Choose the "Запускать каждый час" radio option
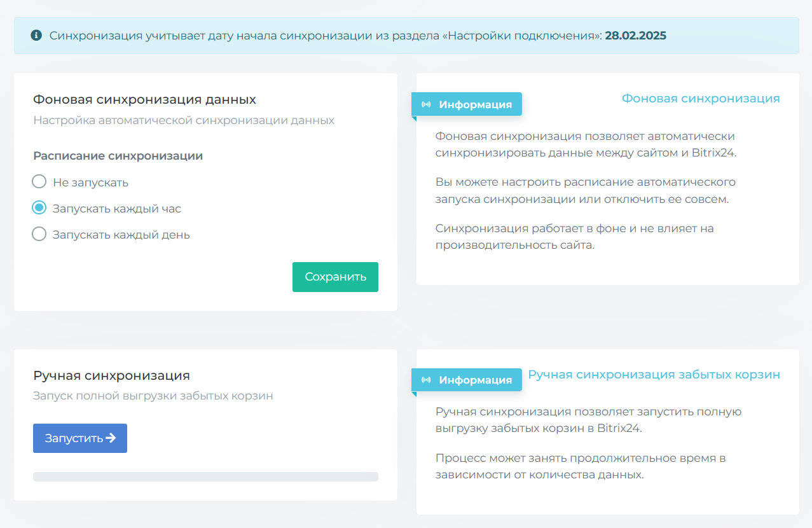The image size is (812, 528). point(39,208)
